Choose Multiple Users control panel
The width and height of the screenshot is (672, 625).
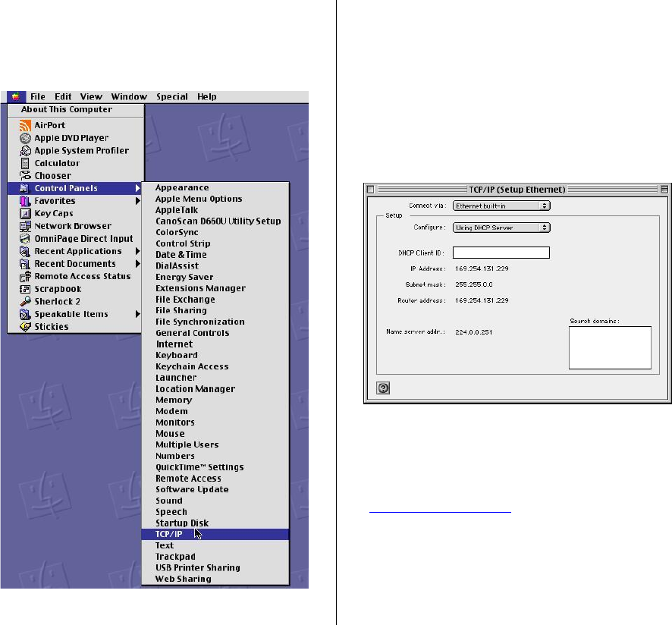click(x=215, y=444)
